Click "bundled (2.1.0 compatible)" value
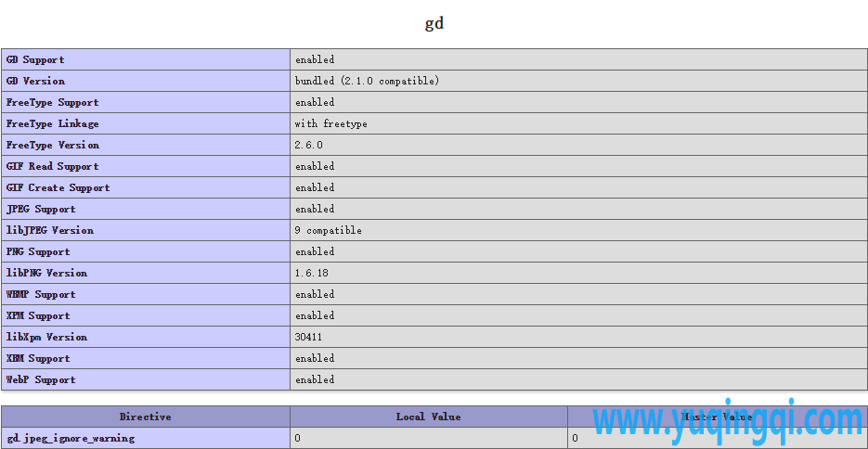This screenshot has width=868, height=449. coord(367,81)
